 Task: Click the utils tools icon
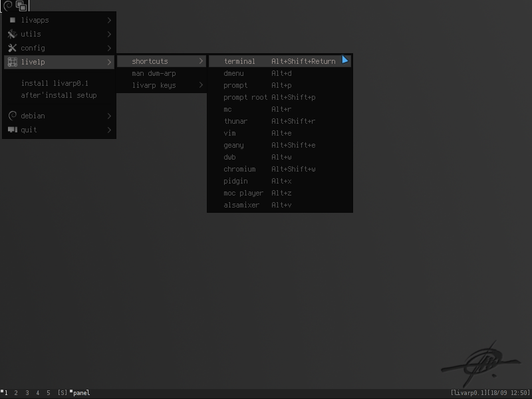point(12,34)
